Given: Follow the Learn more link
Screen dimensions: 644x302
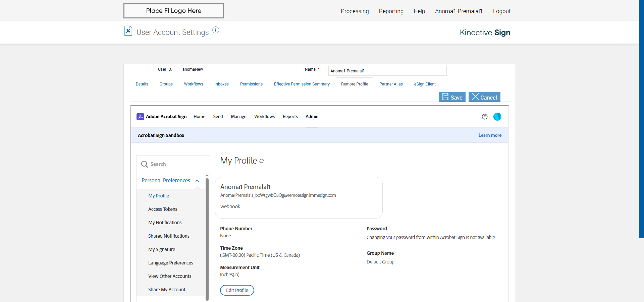Looking at the screenshot, I should pyautogui.click(x=490, y=135).
